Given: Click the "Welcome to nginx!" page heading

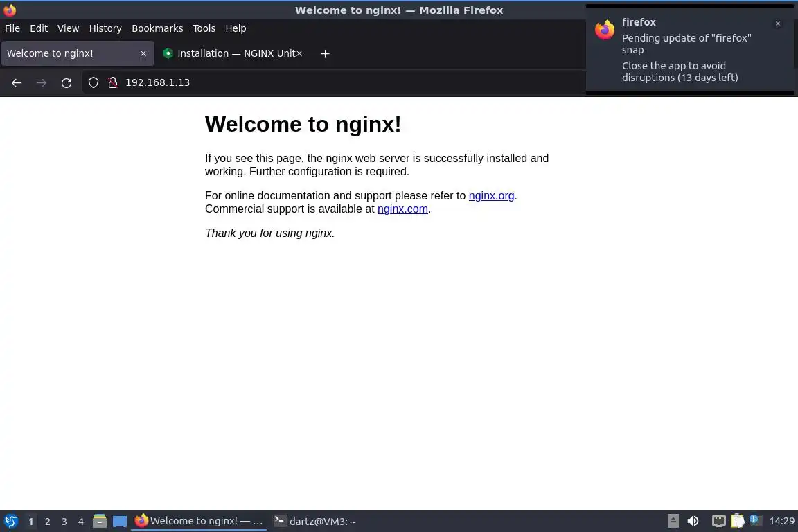Looking at the screenshot, I should [x=303, y=125].
